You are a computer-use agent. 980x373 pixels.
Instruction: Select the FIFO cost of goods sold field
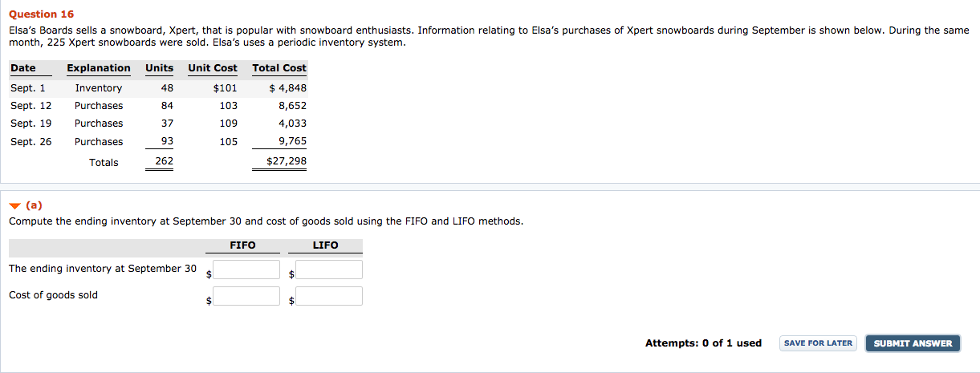pyautogui.click(x=246, y=296)
